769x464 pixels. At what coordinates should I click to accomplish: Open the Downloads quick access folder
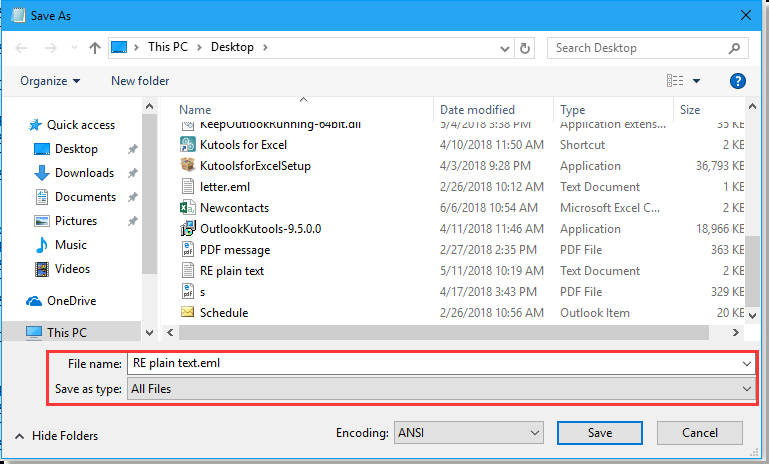click(x=84, y=173)
